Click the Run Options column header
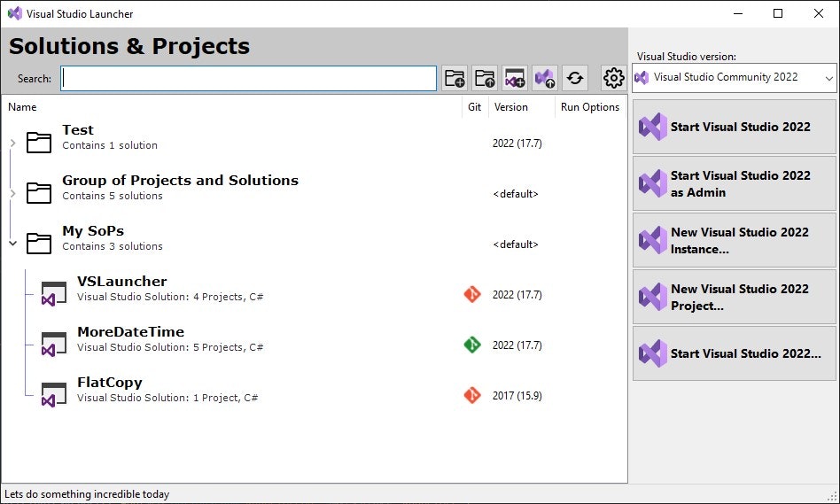Viewport: 840px width, 504px height. tap(590, 107)
